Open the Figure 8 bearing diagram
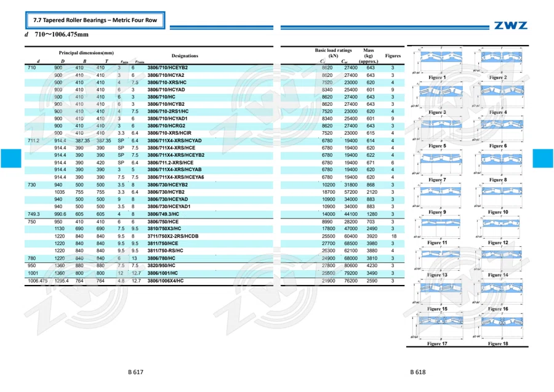The width and height of the screenshot is (554, 392). pos(498,163)
